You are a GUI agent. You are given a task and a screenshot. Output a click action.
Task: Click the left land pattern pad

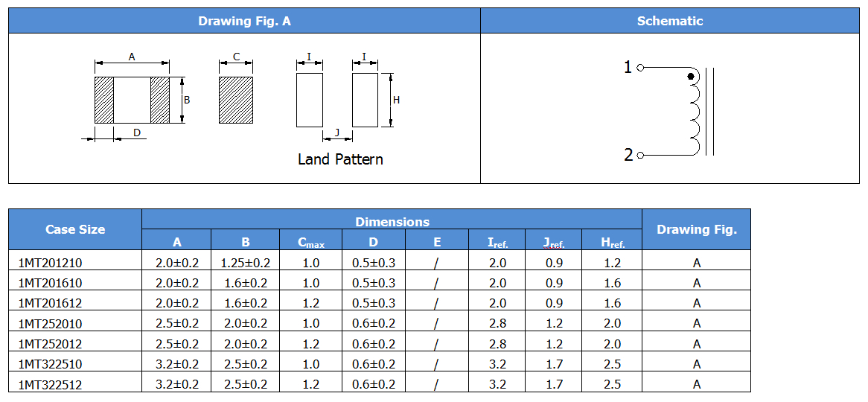coord(310,100)
